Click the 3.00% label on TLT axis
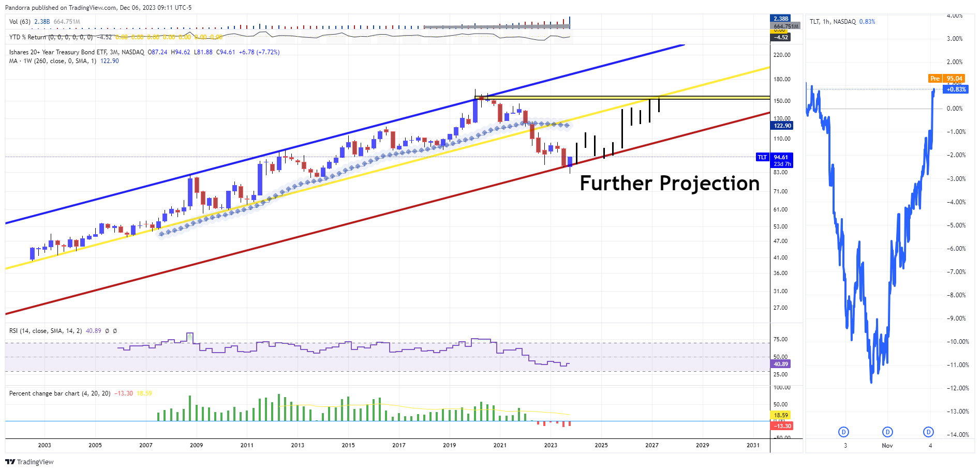This screenshot has height=471, width=980. coord(955,39)
